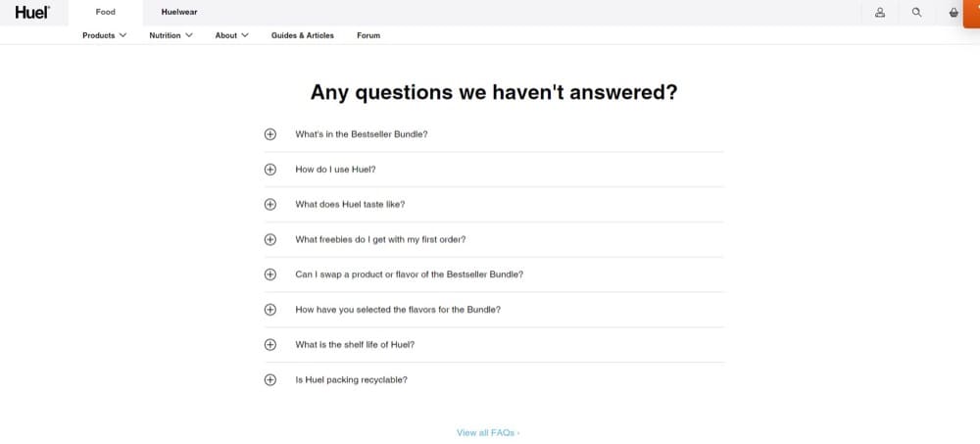Open Guides & Articles page
Image resolution: width=980 pixels, height=444 pixels.
(x=303, y=35)
